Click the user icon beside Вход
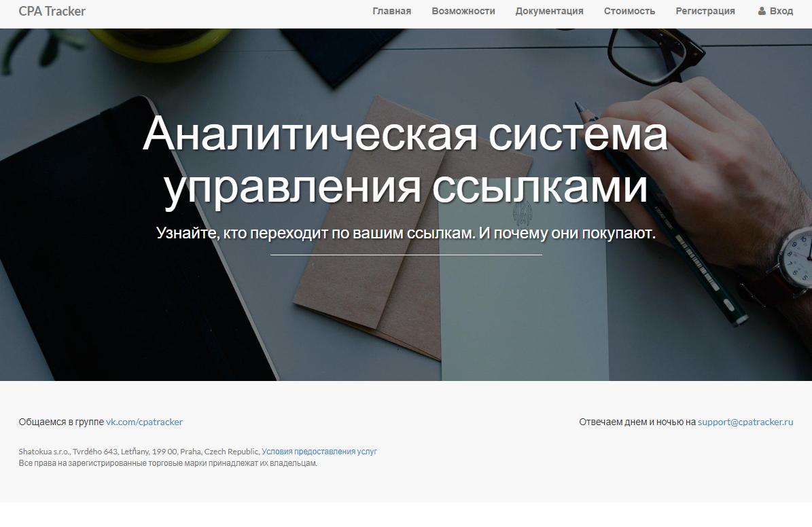The width and height of the screenshot is (812, 527). point(762,11)
